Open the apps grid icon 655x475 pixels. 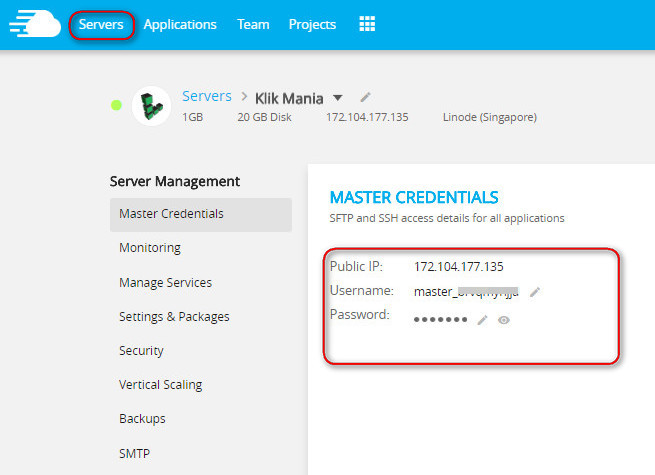[367, 24]
